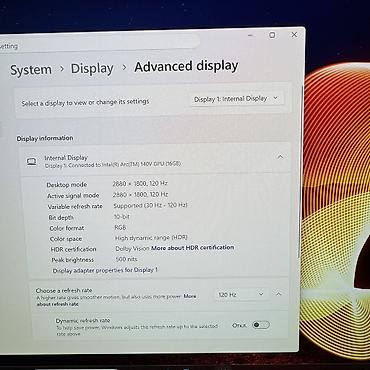Toggle Dynamic refresh rate switch
Image resolution: width=370 pixels, height=370 pixels.
point(260,325)
